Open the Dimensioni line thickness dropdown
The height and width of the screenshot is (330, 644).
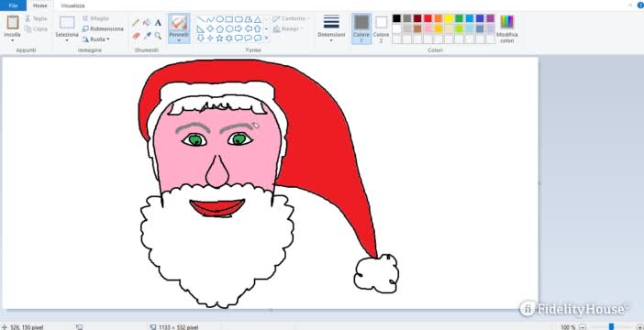pyautogui.click(x=331, y=27)
